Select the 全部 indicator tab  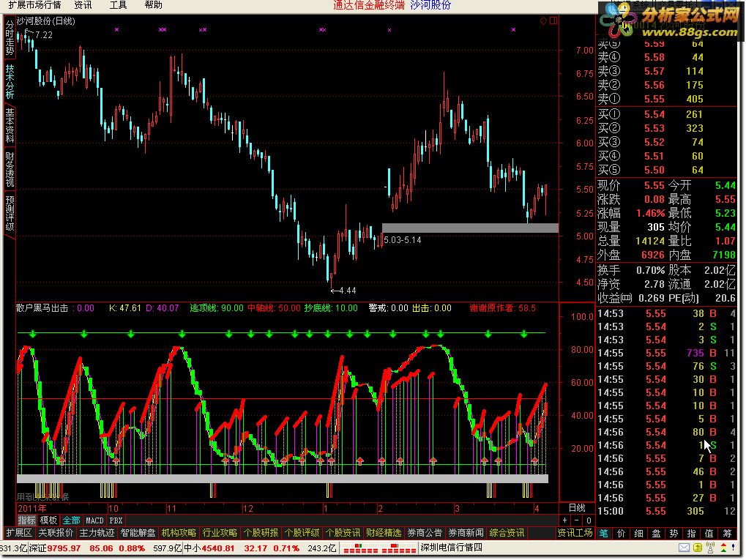[x=71, y=520]
